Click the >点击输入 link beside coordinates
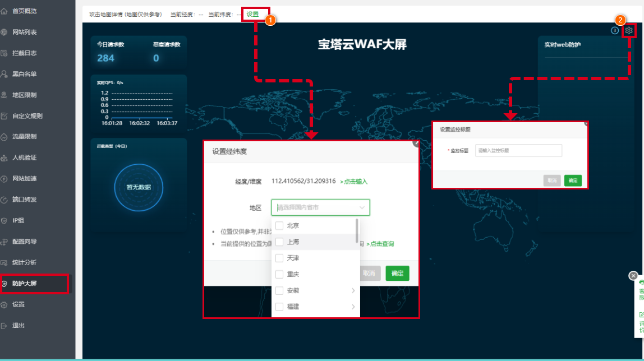 [x=353, y=181]
